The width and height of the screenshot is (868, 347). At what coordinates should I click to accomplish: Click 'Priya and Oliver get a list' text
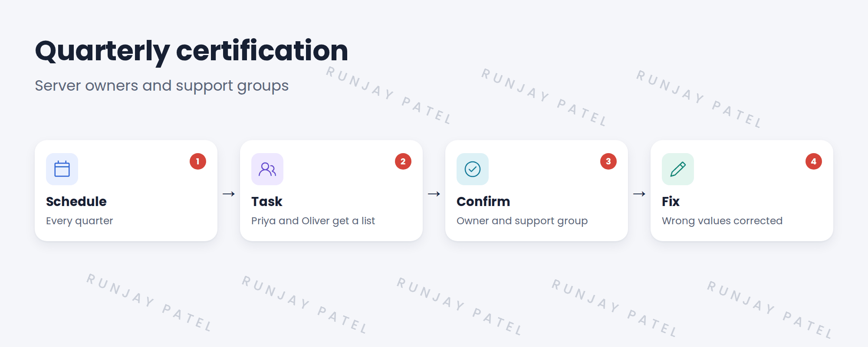click(313, 221)
